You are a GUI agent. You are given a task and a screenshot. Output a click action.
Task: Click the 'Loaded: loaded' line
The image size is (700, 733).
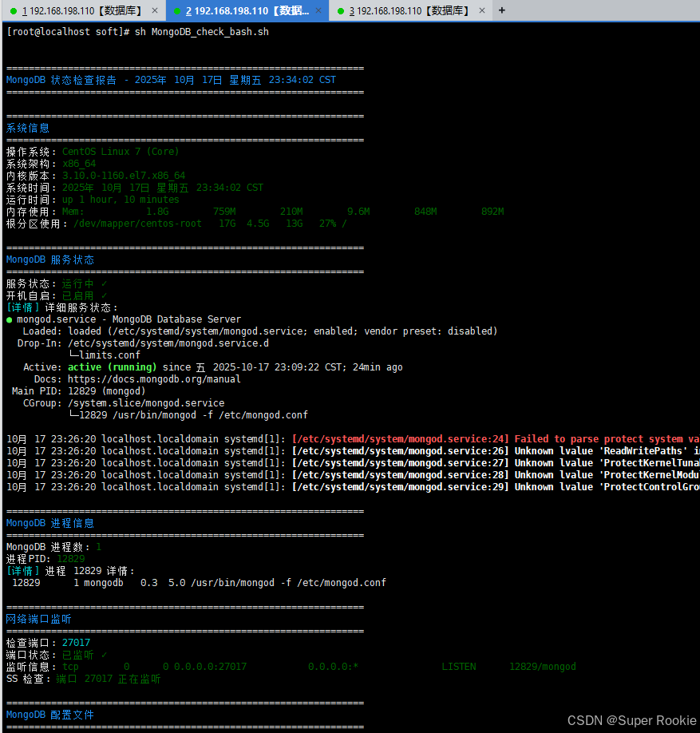260,331
